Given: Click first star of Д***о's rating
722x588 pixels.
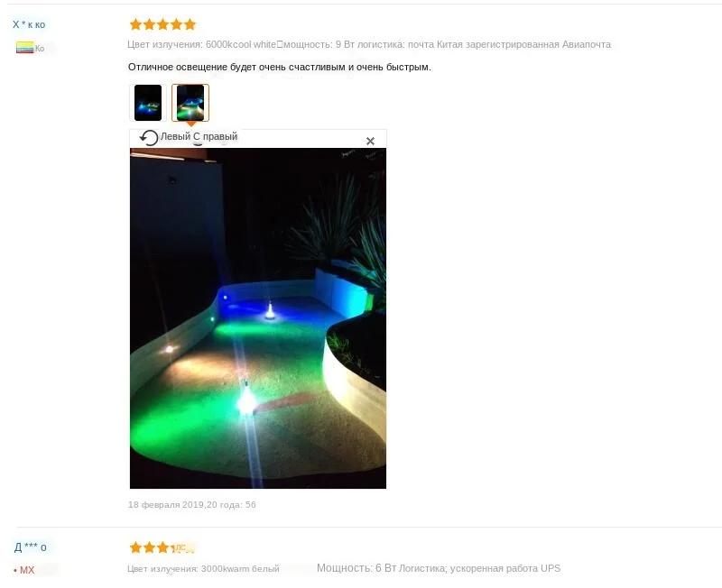Looking at the screenshot, I should (x=135, y=547).
